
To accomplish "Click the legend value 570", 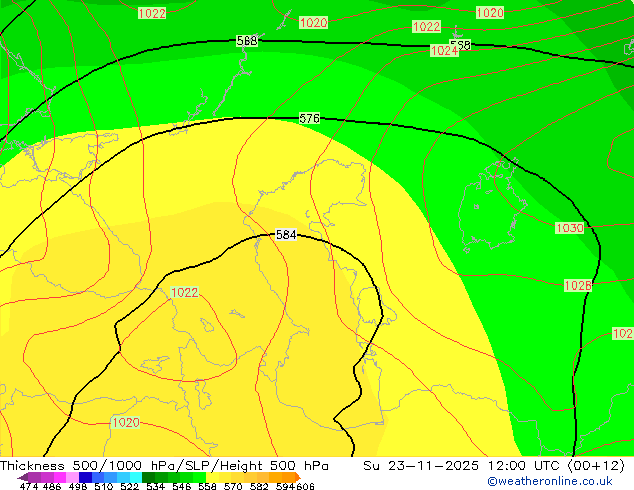I will pyautogui.click(x=233, y=486).
